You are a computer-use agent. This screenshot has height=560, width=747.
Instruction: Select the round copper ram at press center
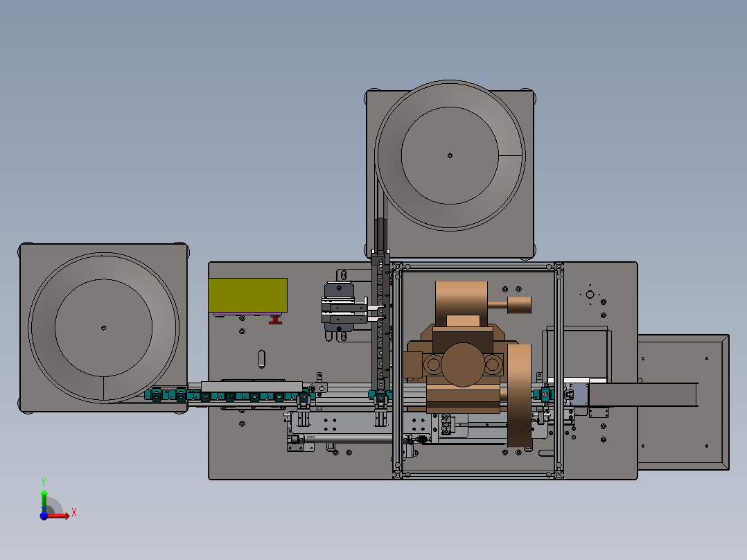tap(463, 365)
